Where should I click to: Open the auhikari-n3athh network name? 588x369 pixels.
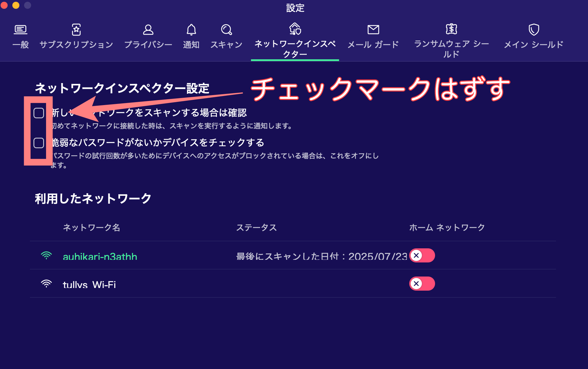tap(100, 257)
